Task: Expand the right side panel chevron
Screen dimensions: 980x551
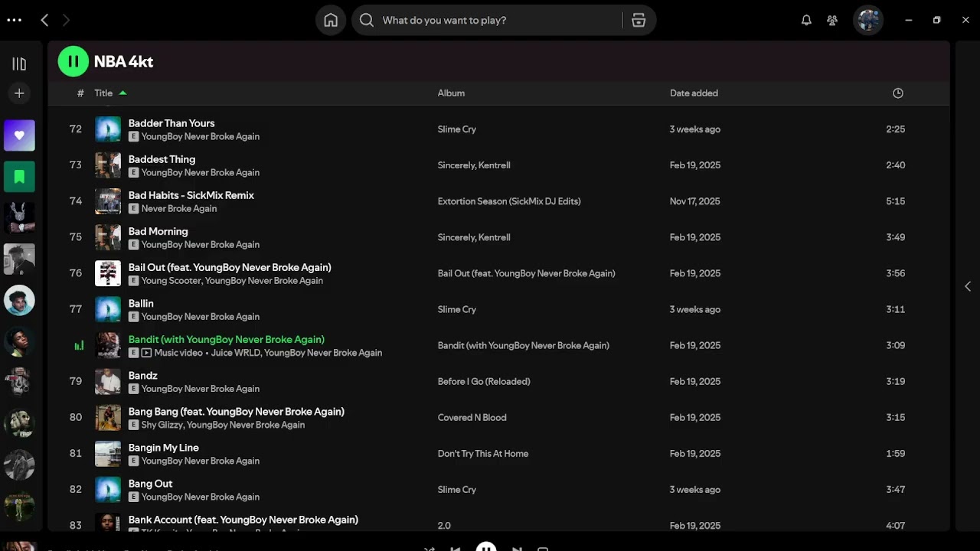Action: click(x=968, y=286)
